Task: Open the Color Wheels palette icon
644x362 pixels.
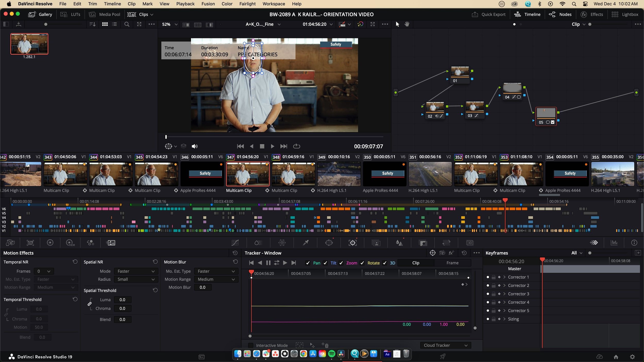Action: pos(50,243)
